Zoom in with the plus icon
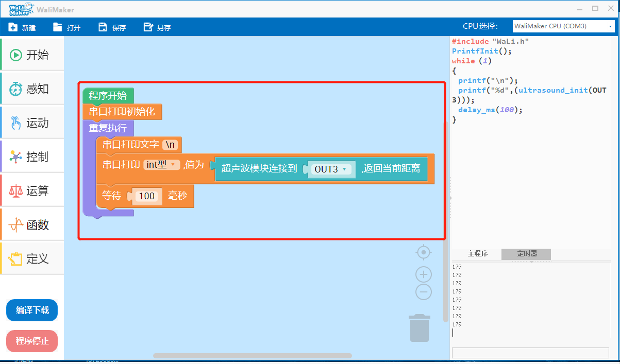The height and width of the screenshot is (364, 620). [x=423, y=274]
